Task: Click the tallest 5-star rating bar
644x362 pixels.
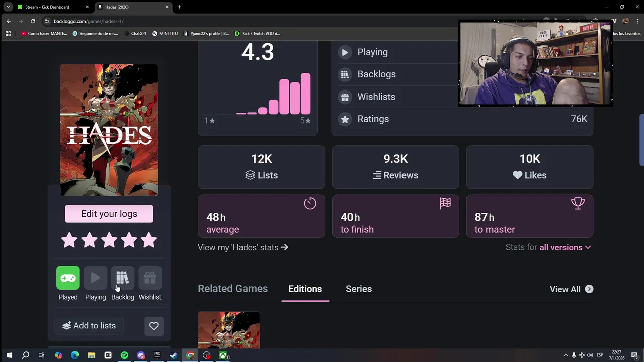Action: 305,94
